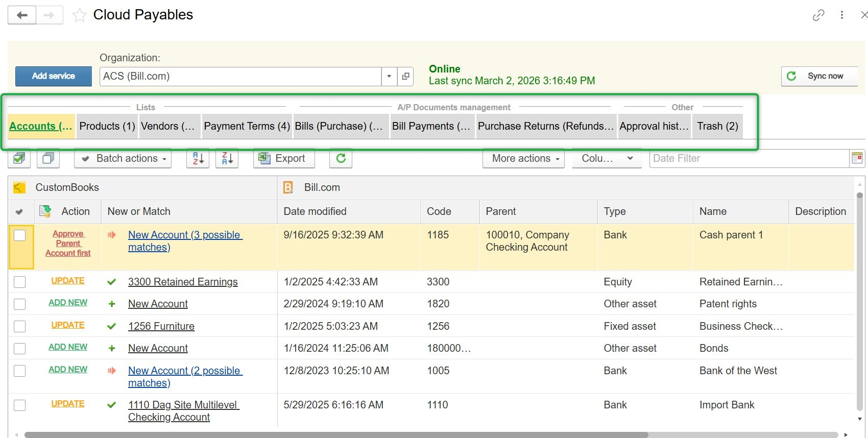
Task: Switch to the Vendors tab
Action: pyautogui.click(x=167, y=127)
